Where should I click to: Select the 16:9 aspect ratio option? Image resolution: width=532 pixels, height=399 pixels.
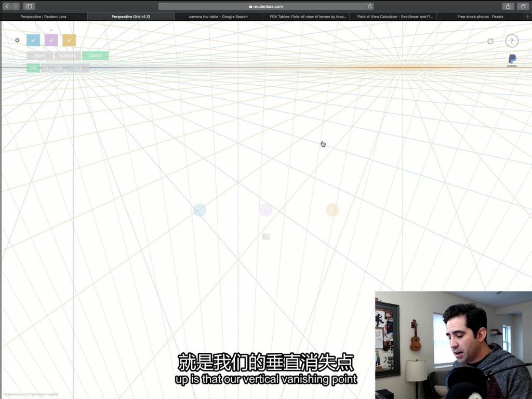58,68
